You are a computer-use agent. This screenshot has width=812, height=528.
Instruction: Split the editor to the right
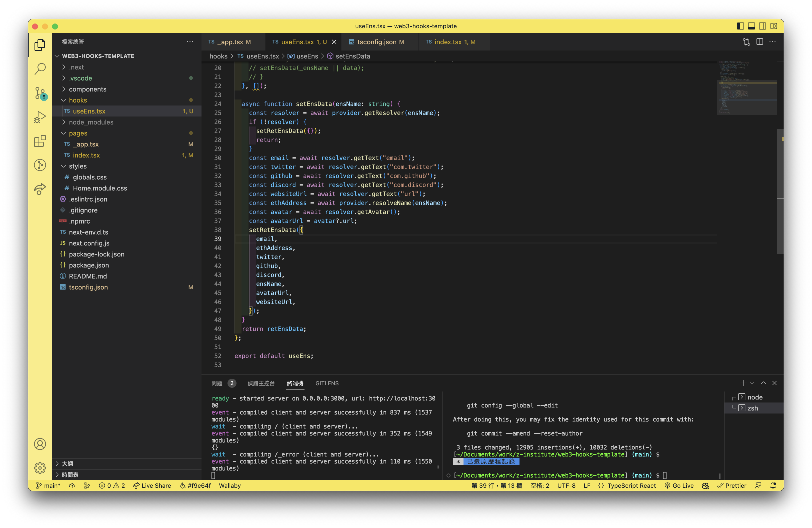759,42
